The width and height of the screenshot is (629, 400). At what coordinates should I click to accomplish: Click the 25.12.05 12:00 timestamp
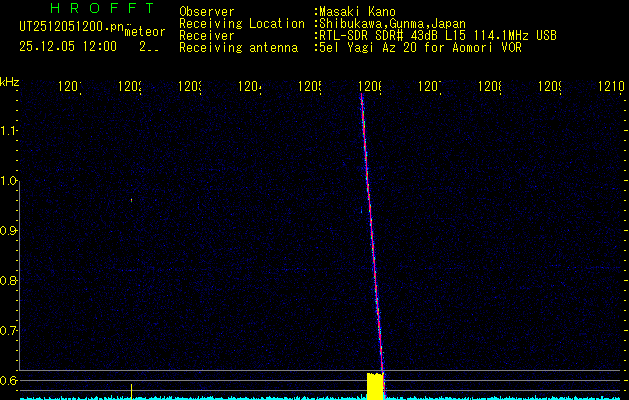click(67, 47)
